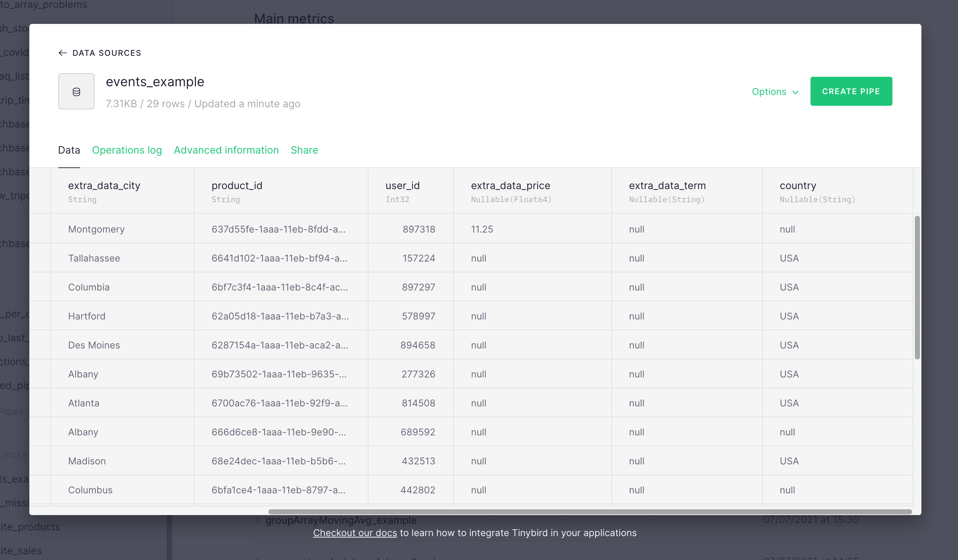Click product_id 6700ac76-1aaa-11eb-92f9-a...
This screenshot has height=560, width=958.
pyautogui.click(x=279, y=403)
